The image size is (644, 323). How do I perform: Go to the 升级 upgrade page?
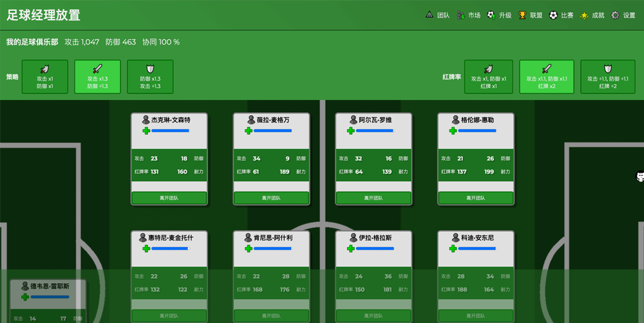click(x=499, y=15)
